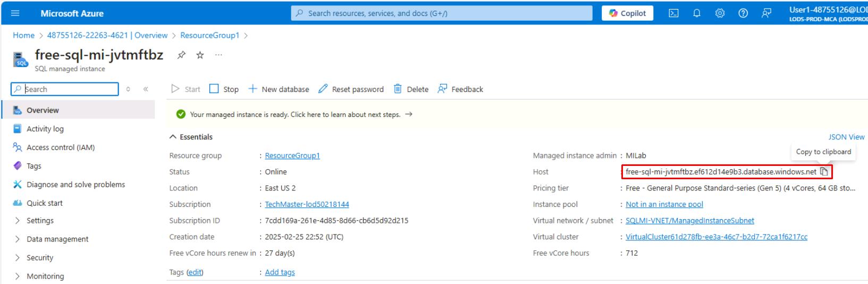Image resolution: width=868 pixels, height=284 pixels.
Task: Open ResourceGroup1 link in Essentials
Action: 292,156
